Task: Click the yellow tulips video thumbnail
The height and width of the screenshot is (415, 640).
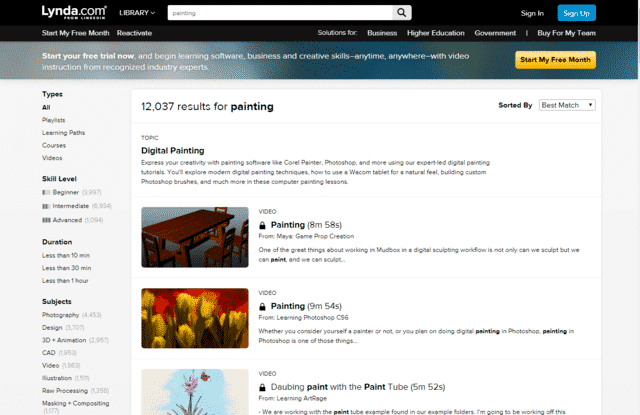Action: pyautogui.click(x=195, y=318)
